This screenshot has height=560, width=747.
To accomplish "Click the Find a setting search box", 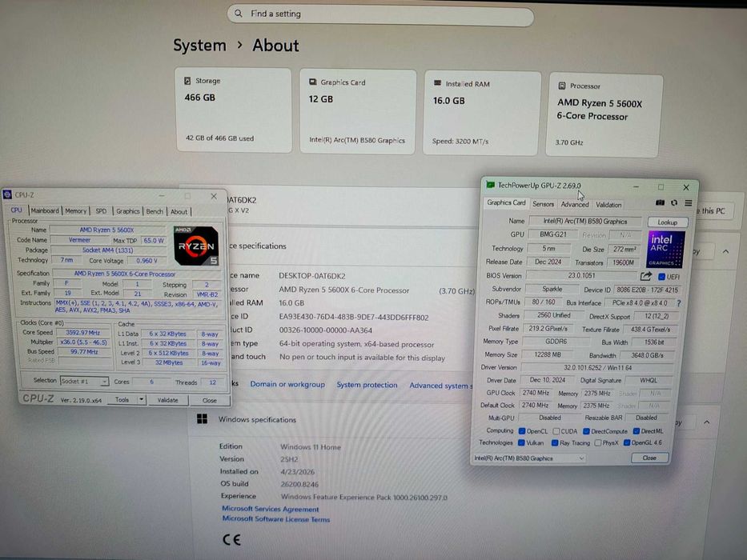I will tap(380, 14).
